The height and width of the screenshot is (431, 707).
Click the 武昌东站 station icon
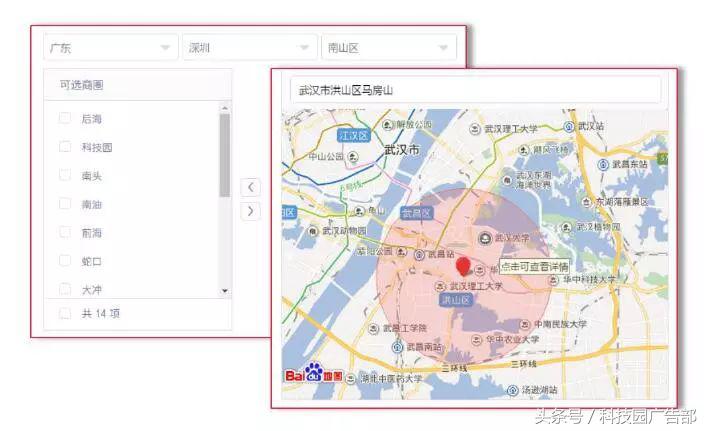603,165
